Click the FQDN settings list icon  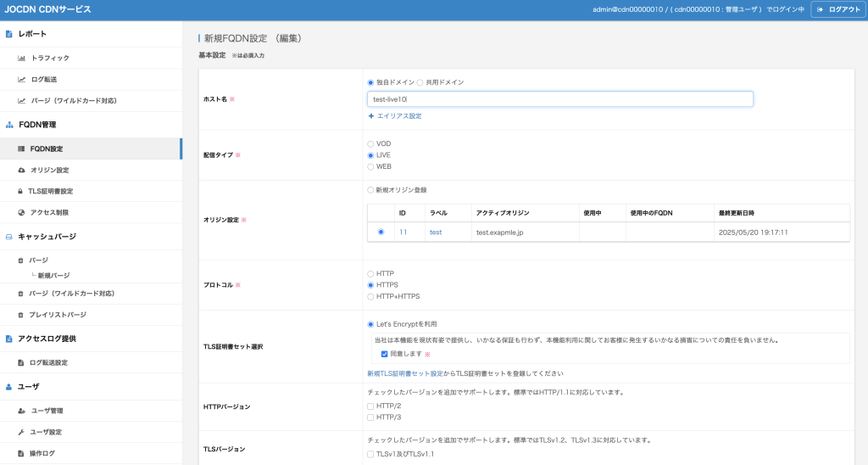coord(21,148)
